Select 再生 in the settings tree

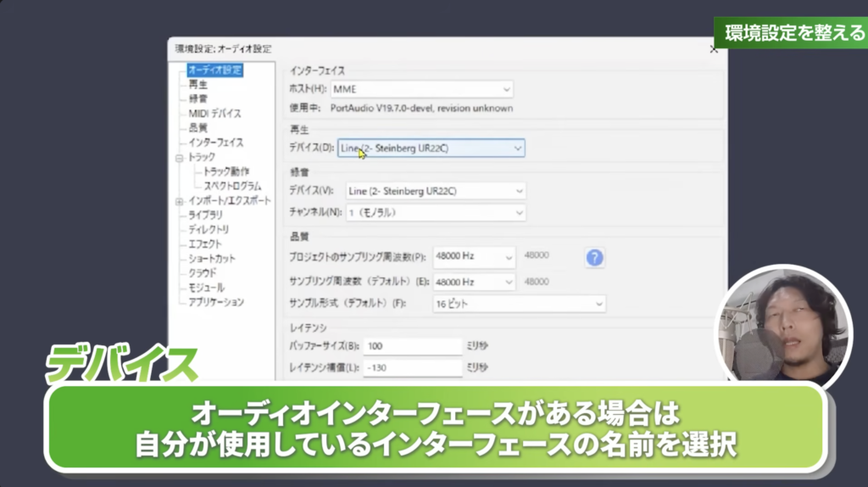(x=198, y=85)
